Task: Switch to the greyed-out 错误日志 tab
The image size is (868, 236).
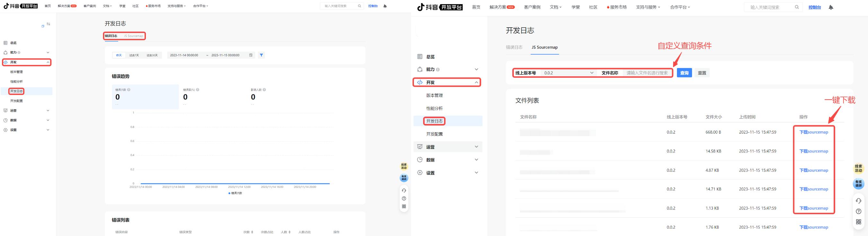Action: point(514,47)
